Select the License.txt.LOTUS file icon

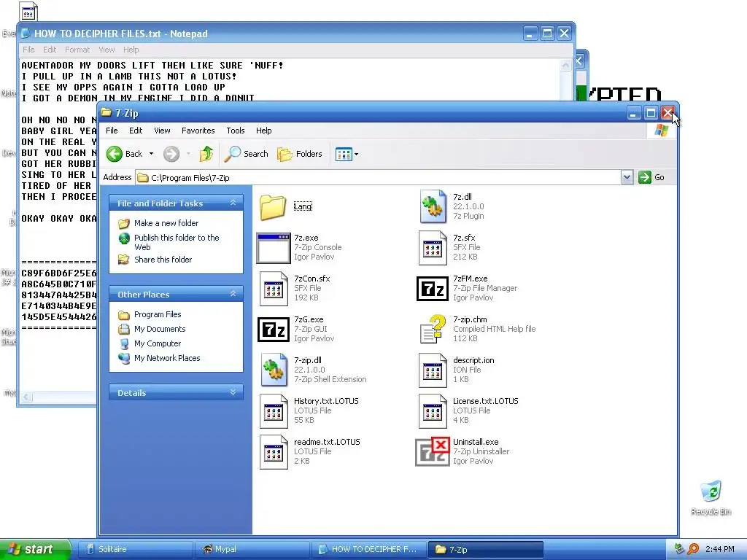(433, 411)
